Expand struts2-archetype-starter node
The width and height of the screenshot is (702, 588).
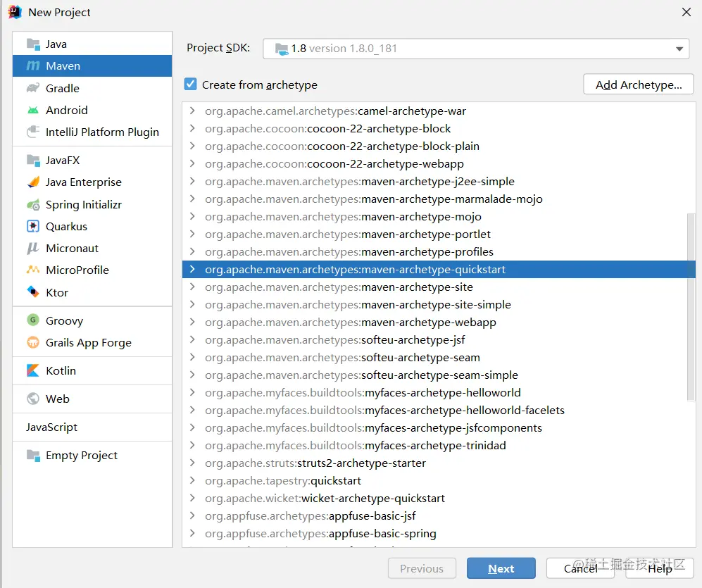pos(192,463)
